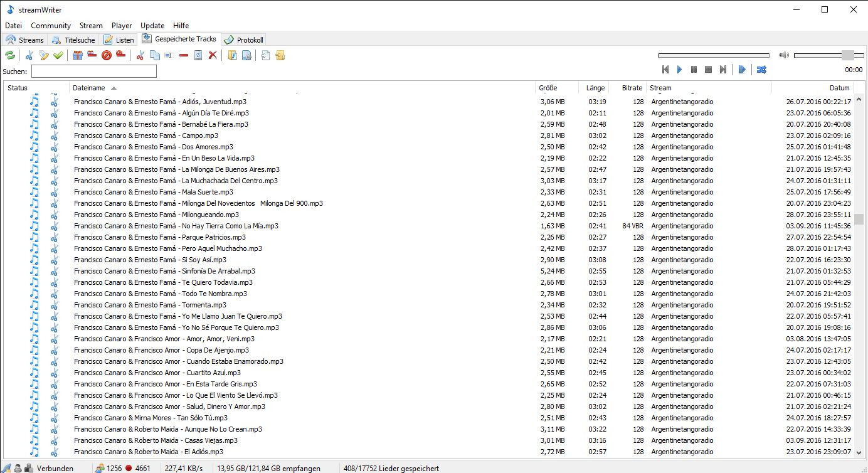Switch to the Titelsuche tab
868x473 pixels.
tap(73, 40)
